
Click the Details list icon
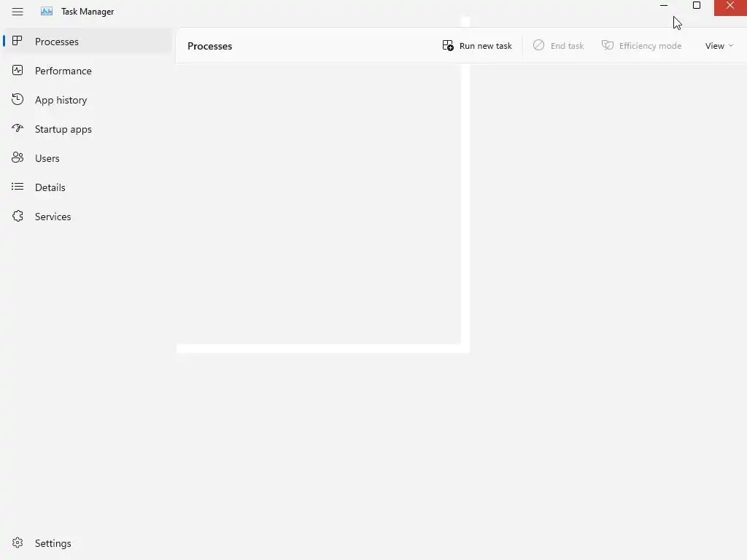(18, 187)
